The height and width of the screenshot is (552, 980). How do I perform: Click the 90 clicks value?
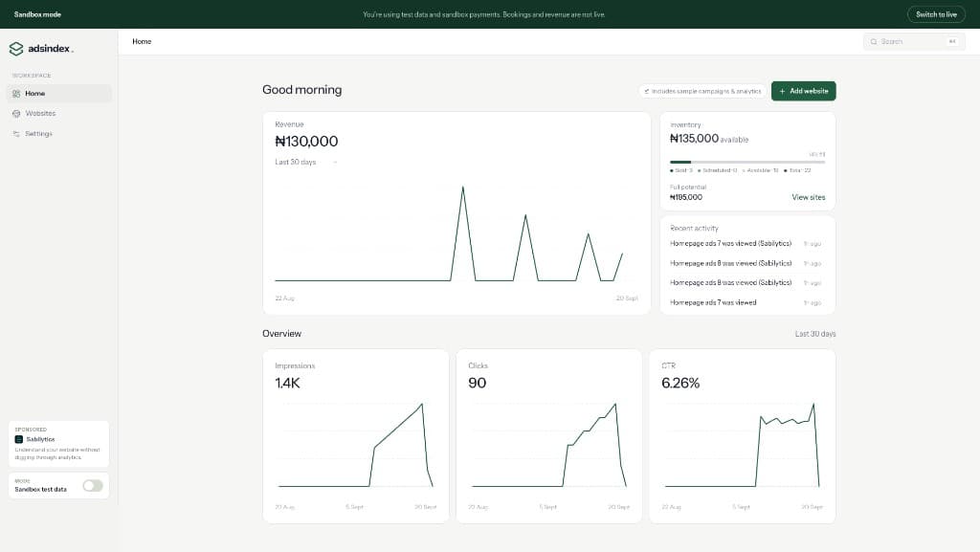pyautogui.click(x=477, y=384)
